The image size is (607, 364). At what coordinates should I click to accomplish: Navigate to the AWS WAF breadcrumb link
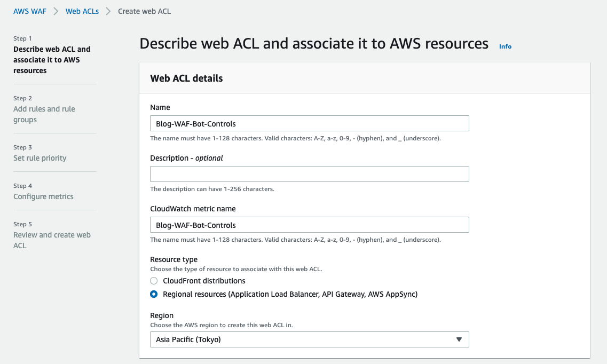29,11
